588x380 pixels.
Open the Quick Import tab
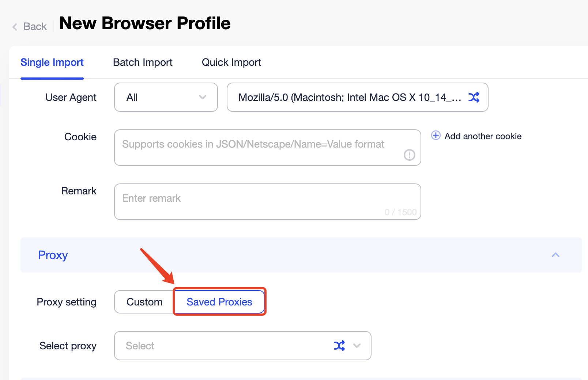[231, 62]
